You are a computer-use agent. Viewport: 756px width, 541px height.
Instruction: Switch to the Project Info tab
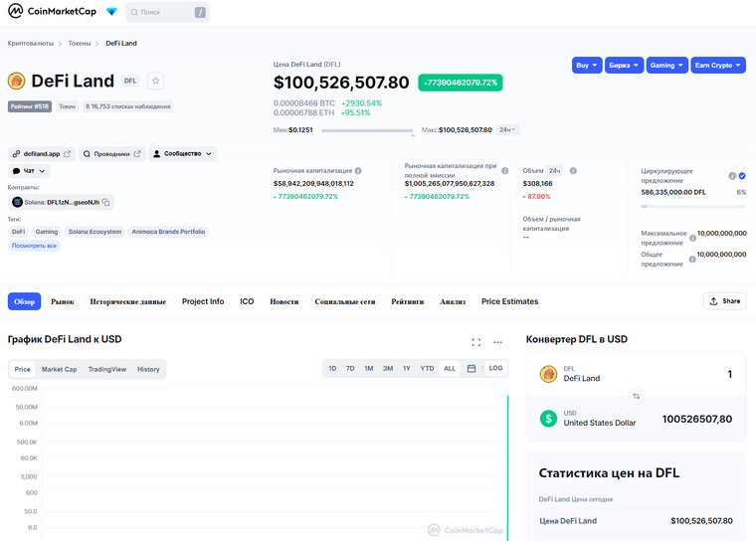tap(203, 301)
